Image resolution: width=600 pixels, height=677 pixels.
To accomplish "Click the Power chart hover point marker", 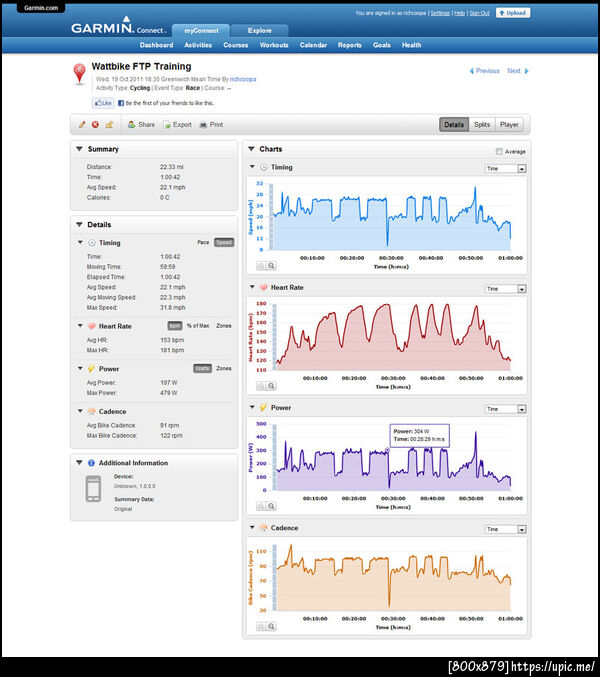I will coord(387,450).
